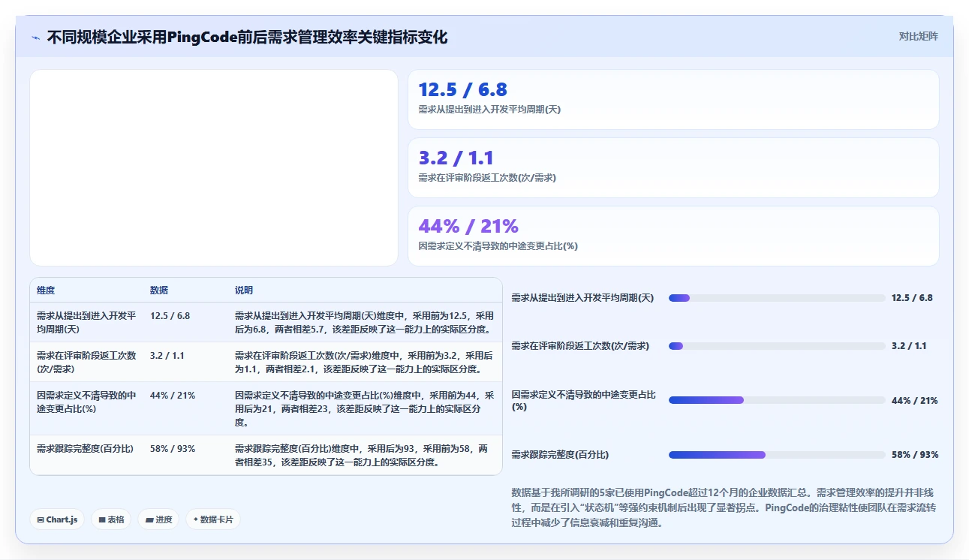969x560 pixels.
Task: Click KPI card caption 因需求定义不清导致的中途变更占比(%)
Action: [x=498, y=246]
